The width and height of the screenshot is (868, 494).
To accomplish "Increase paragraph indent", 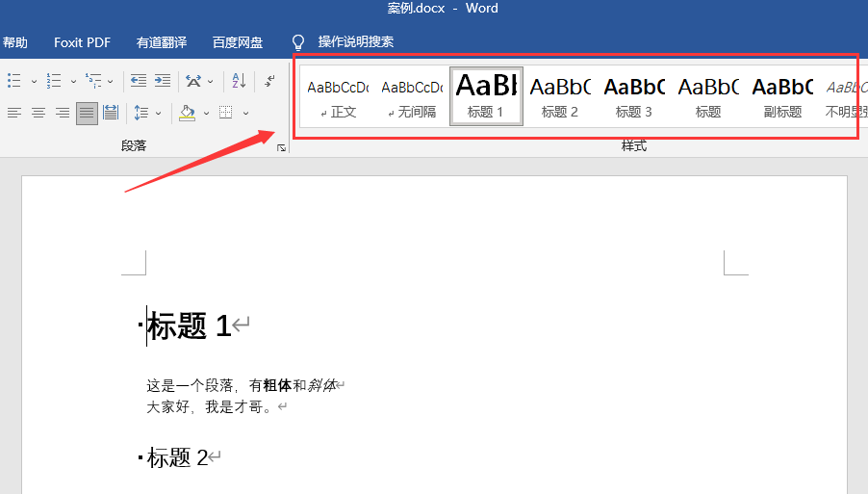I will pos(163,81).
